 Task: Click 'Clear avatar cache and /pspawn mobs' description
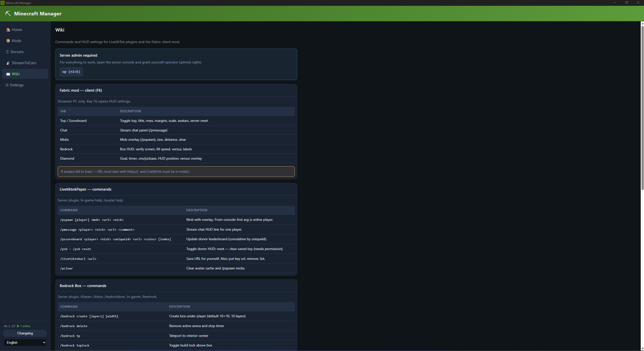[216, 268]
